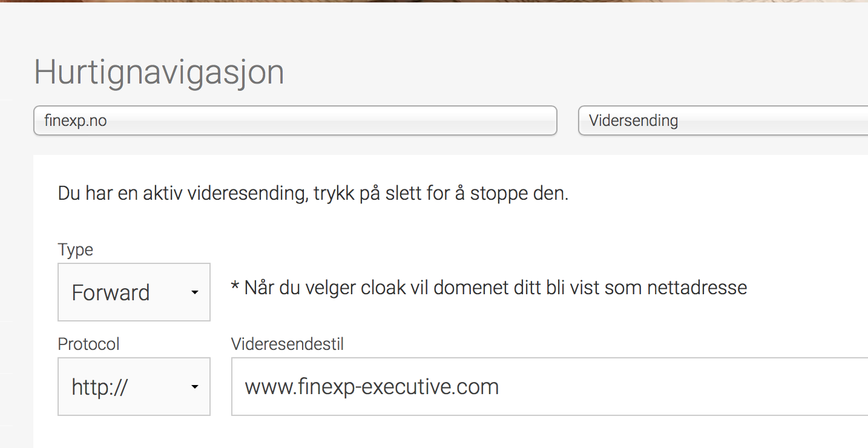Click the Protocol field label
868x448 pixels.
[88, 344]
